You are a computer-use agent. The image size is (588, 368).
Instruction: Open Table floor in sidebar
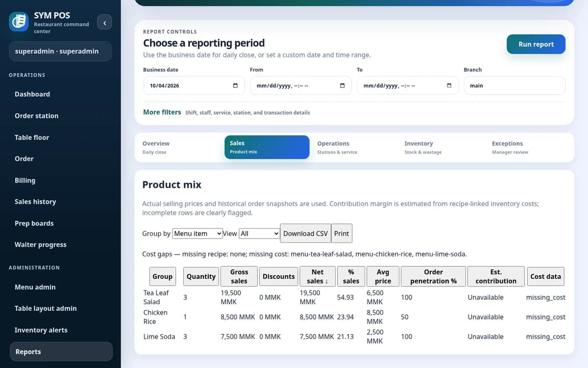click(x=61, y=137)
